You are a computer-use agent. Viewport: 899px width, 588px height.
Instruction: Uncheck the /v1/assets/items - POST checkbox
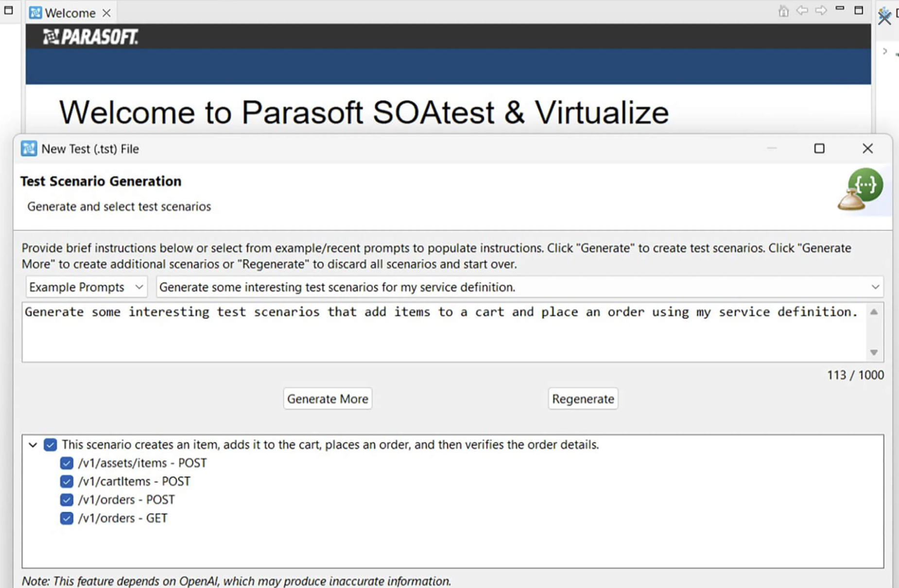(67, 463)
